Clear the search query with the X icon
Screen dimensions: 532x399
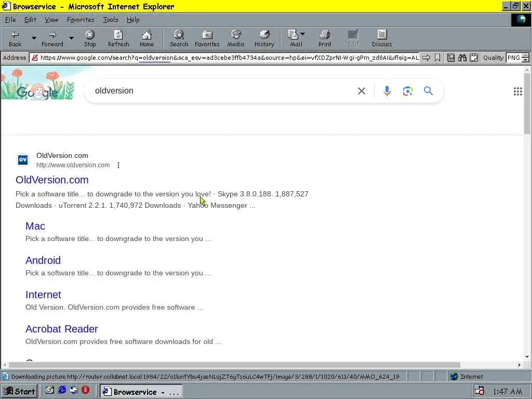click(x=362, y=90)
